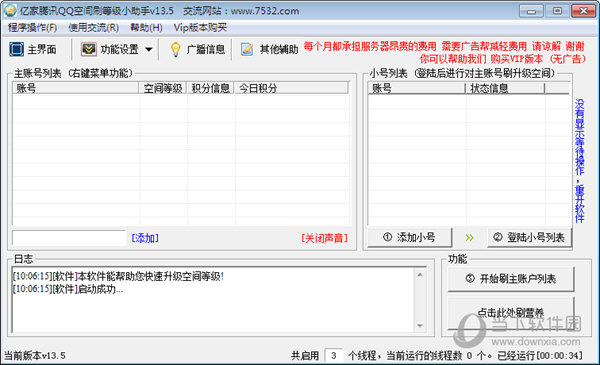600x365 pixels.
Task: Sort main list by 账号 column header
Action: (x=76, y=88)
